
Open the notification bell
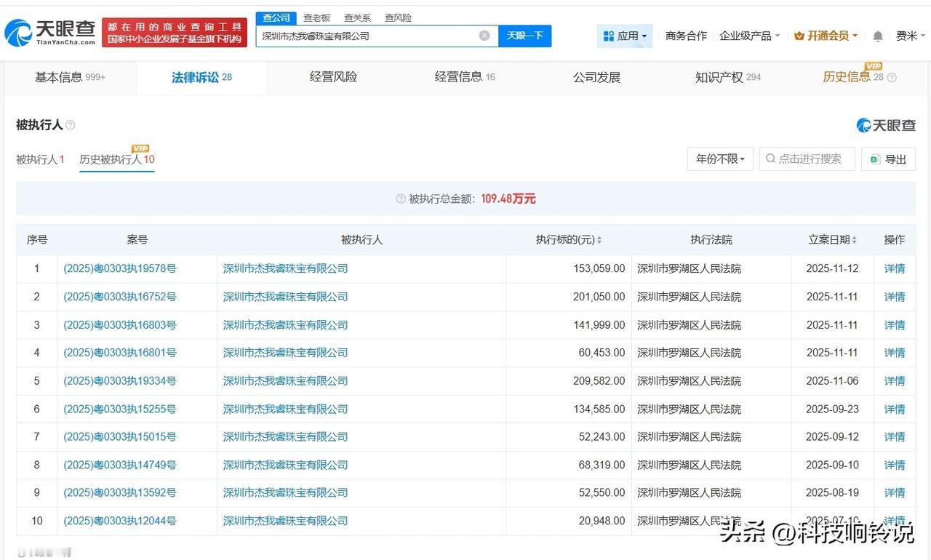click(878, 36)
